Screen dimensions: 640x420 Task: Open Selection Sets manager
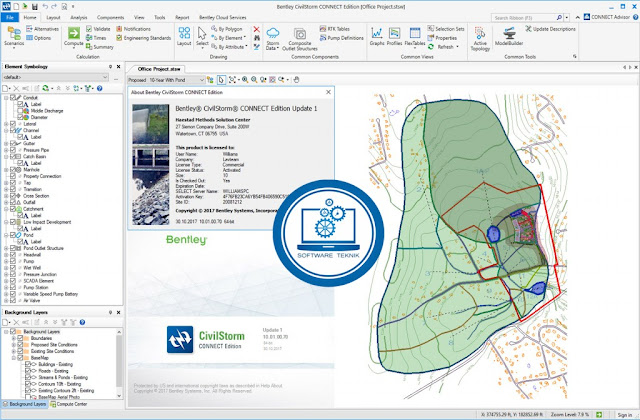[x=446, y=29]
